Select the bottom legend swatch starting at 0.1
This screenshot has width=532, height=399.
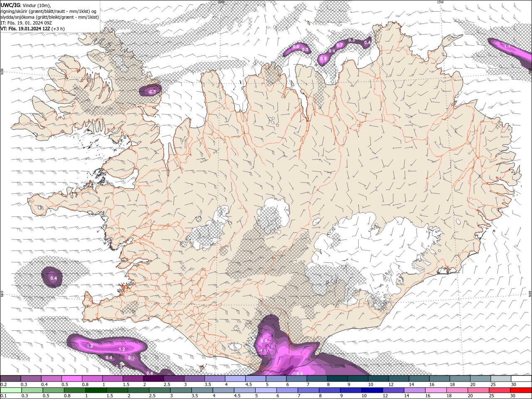point(11,390)
